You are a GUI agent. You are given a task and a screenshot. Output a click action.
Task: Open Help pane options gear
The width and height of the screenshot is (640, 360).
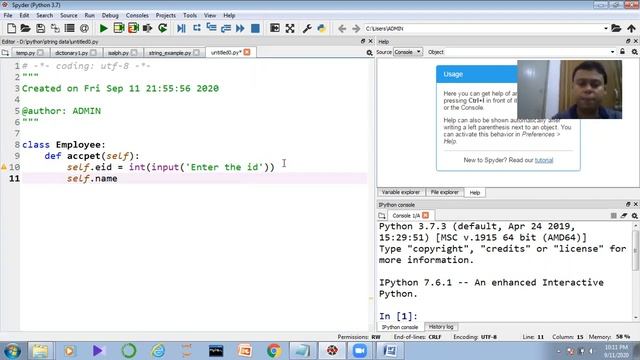(x=634, y=52)
